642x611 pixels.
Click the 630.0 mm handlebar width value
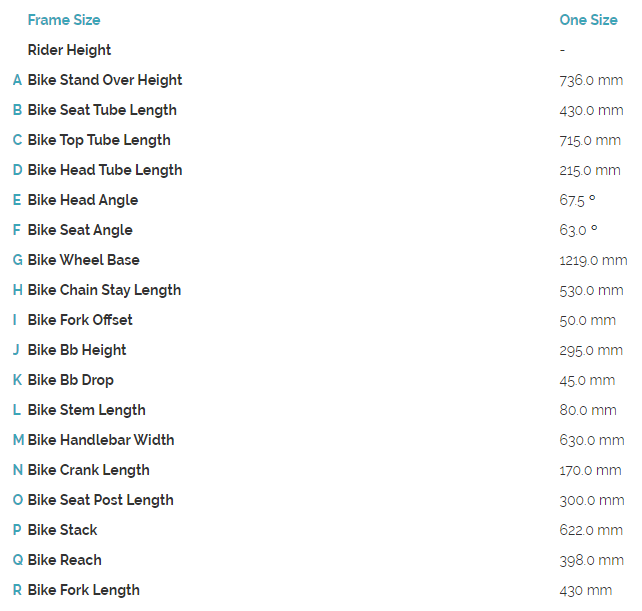[x=591, y=440]
